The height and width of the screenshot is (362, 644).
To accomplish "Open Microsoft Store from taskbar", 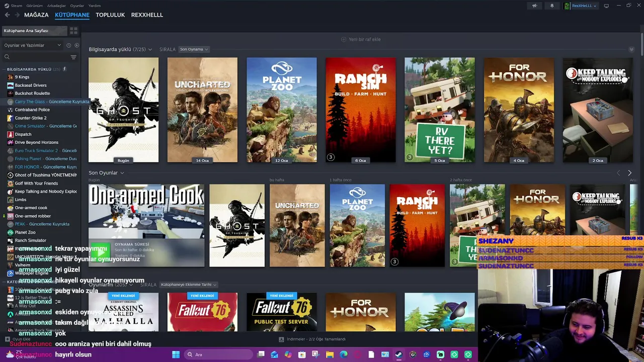I will tap(302, 354).
